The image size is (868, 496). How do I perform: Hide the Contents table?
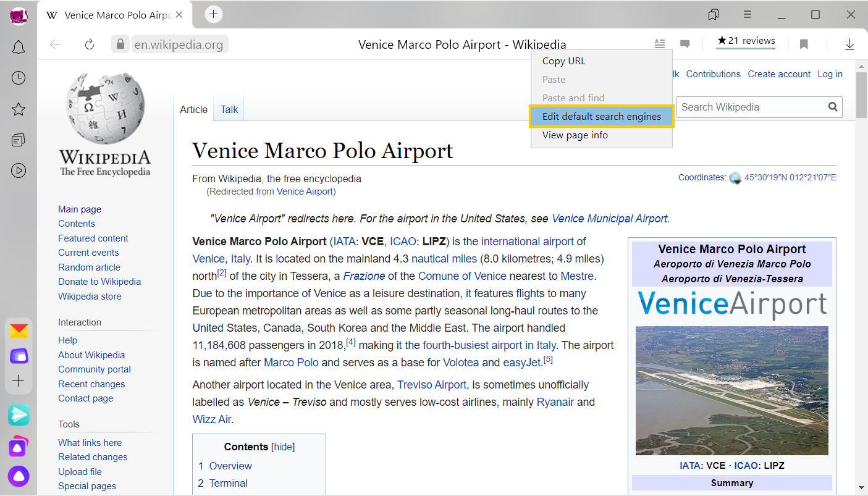coord(284,447)
